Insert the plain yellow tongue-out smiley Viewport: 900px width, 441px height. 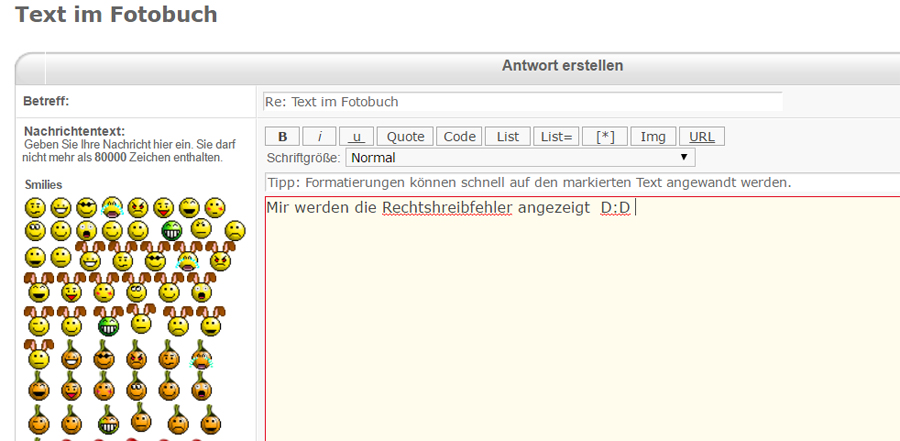(x=164, y=207)
